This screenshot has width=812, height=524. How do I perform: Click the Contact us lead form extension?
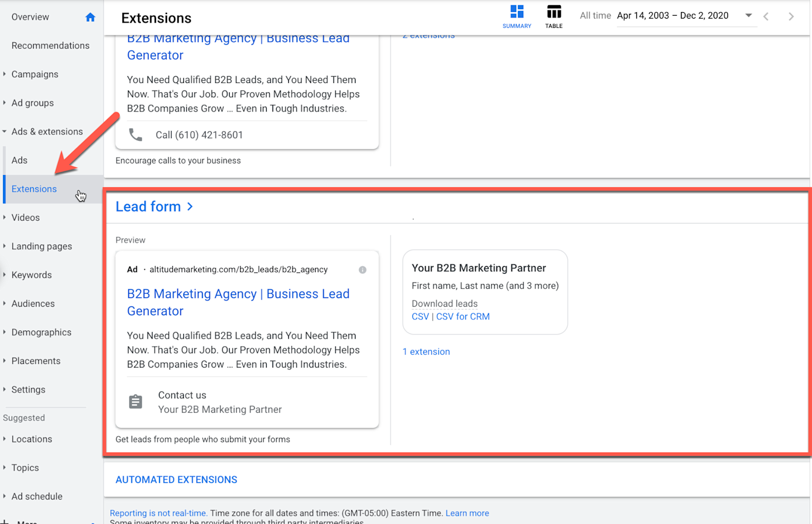click(x=182, y=395)
